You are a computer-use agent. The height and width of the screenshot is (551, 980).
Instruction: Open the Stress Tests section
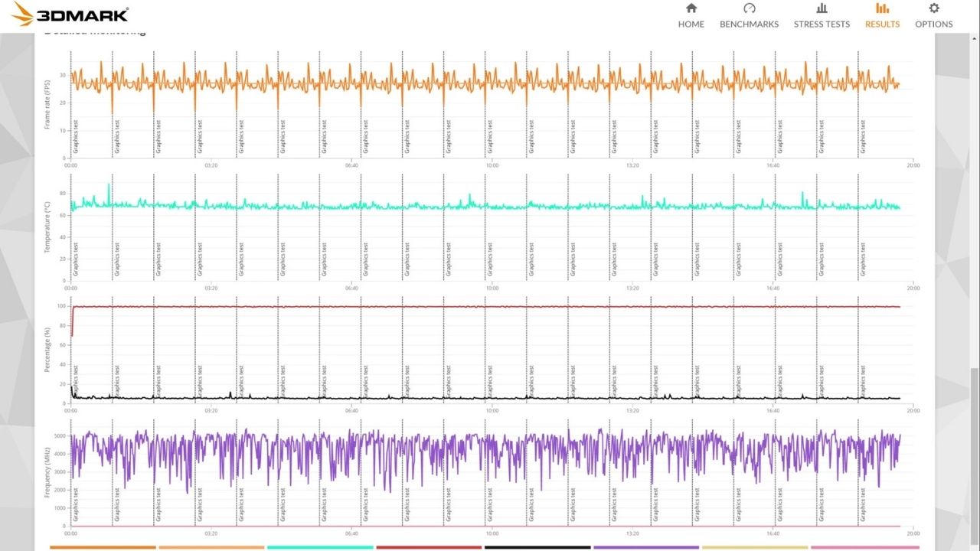point(822,15)
